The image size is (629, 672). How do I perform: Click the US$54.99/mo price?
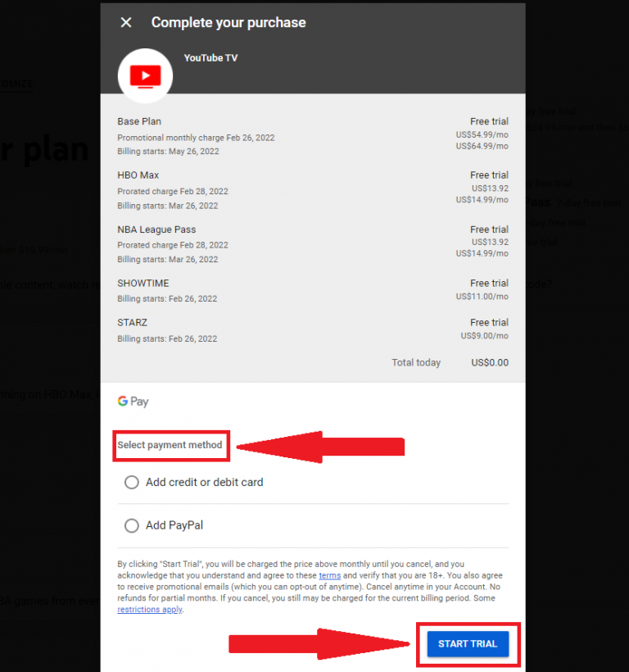[482, 134]
